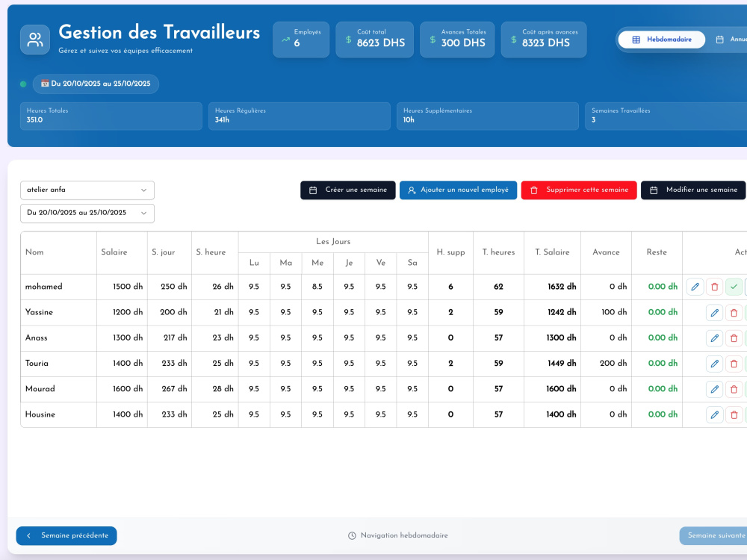This screenshot has width=747, height=560.
Task: Delete Housine's row with the trash icon
Action: coord(734,414)
